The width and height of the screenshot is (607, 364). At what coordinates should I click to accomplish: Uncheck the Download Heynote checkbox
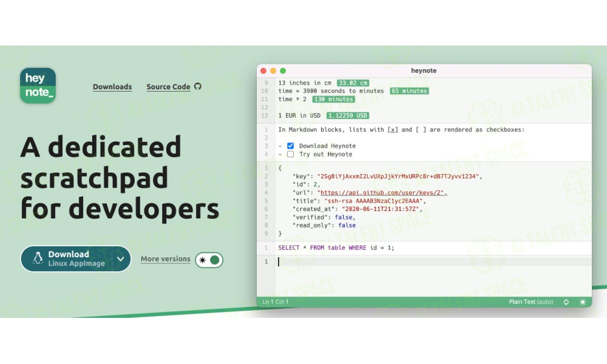(x=290, y=146)
